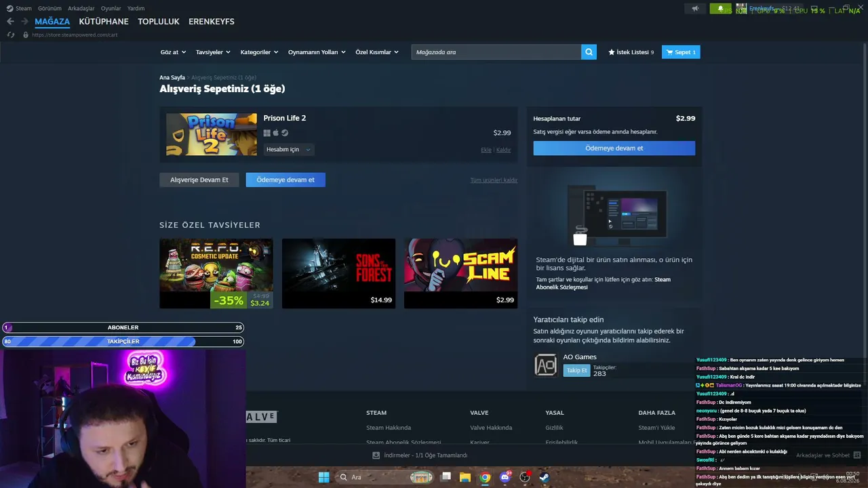Click the İndirmeler download status text
Image resolution: width=868 pixels, height=488 pixels.
point(426,455)
